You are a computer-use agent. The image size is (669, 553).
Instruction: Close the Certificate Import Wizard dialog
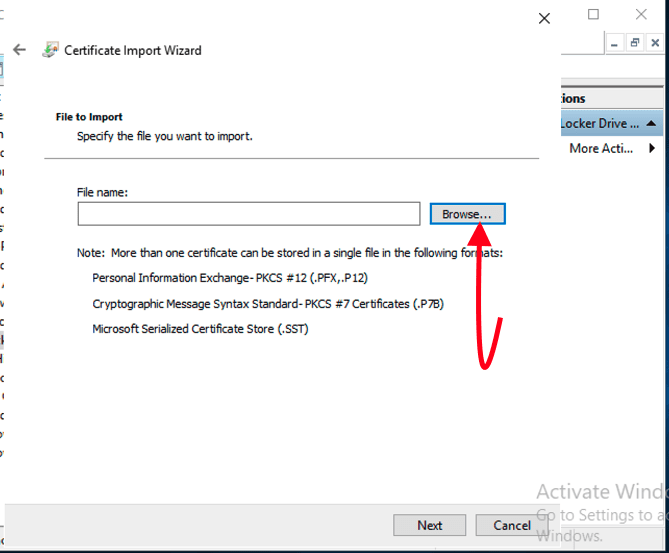544,18
